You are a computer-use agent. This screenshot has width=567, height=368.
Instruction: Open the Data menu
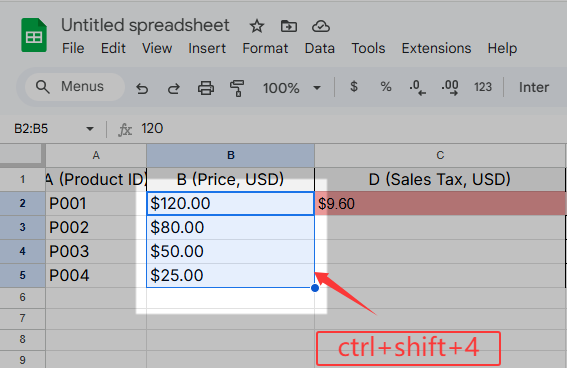pos(320,48)
